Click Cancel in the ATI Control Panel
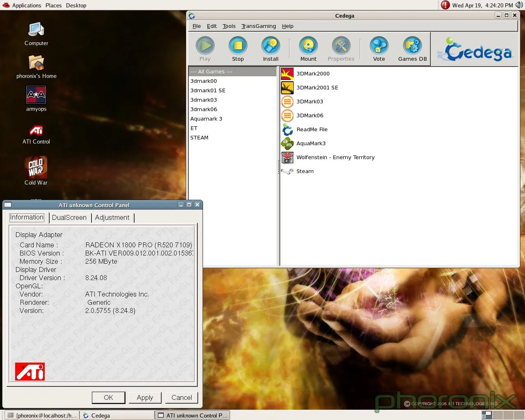Screen dimensions: 525x420 [x=181, y=397]
